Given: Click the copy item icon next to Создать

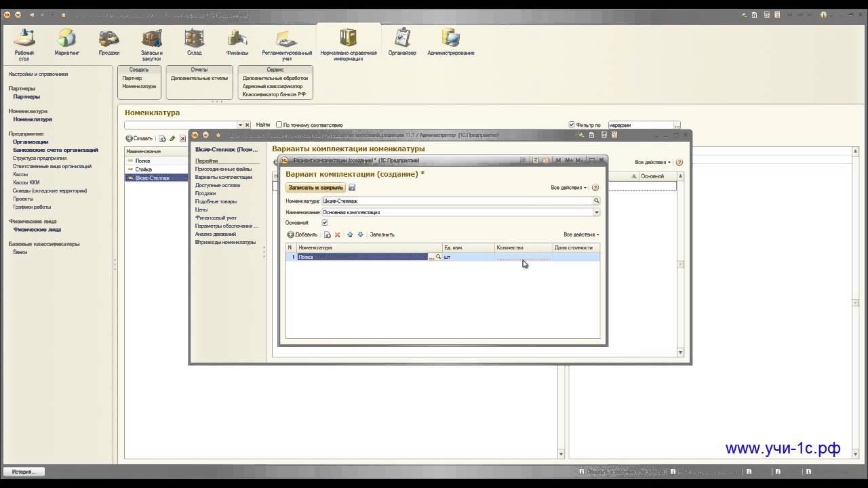Looking at the screenshot, I should coord(162,138).
